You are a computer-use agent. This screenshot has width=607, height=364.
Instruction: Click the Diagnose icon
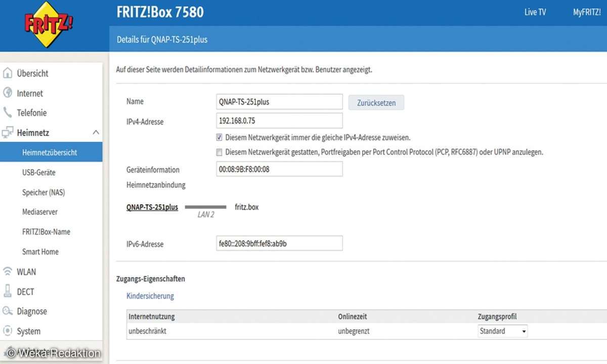click(8, 311)
